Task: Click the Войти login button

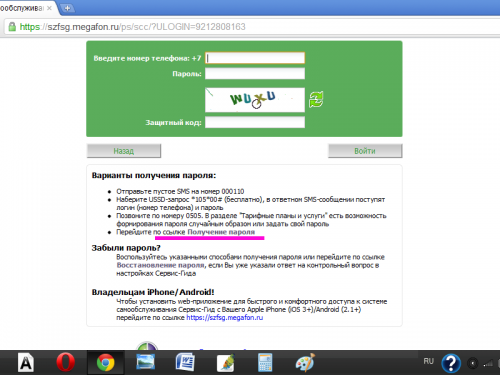Action: 365,151
